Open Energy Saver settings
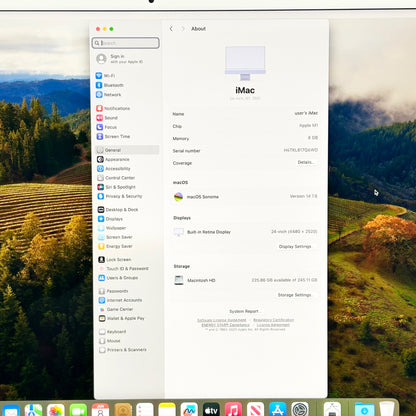This screenshot has height=416, width=416. 115,246
